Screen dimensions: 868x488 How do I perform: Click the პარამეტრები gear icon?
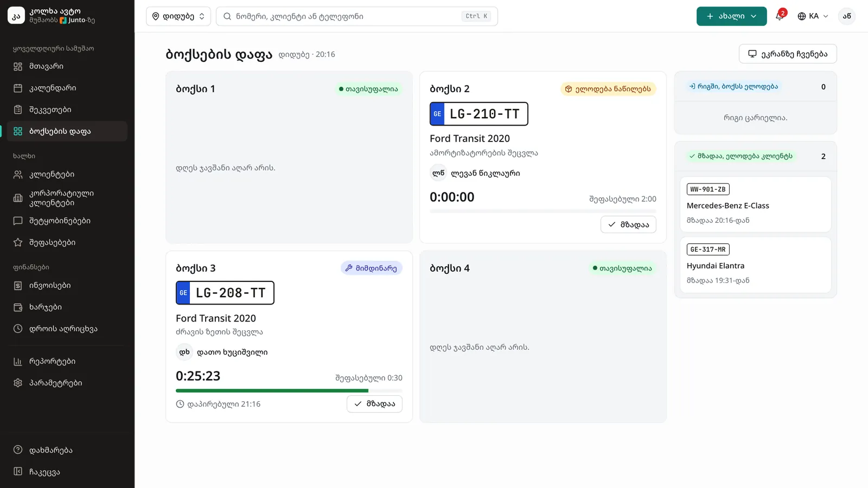18,383
